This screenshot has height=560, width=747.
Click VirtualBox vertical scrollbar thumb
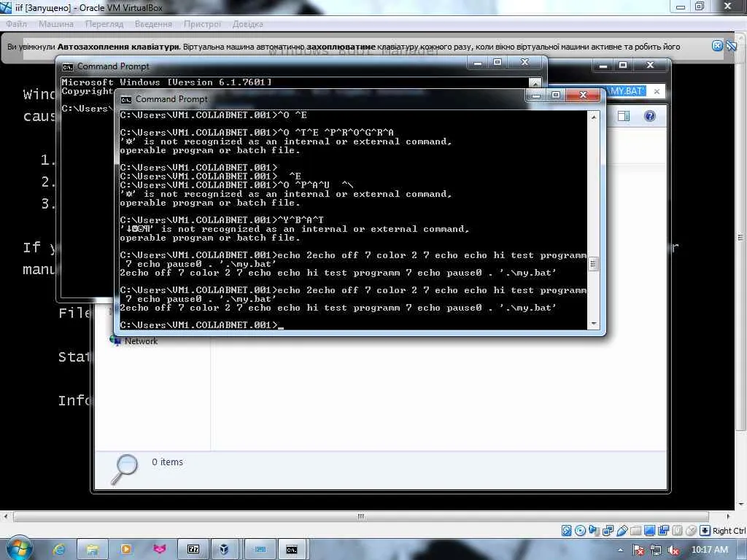[740, 237]
